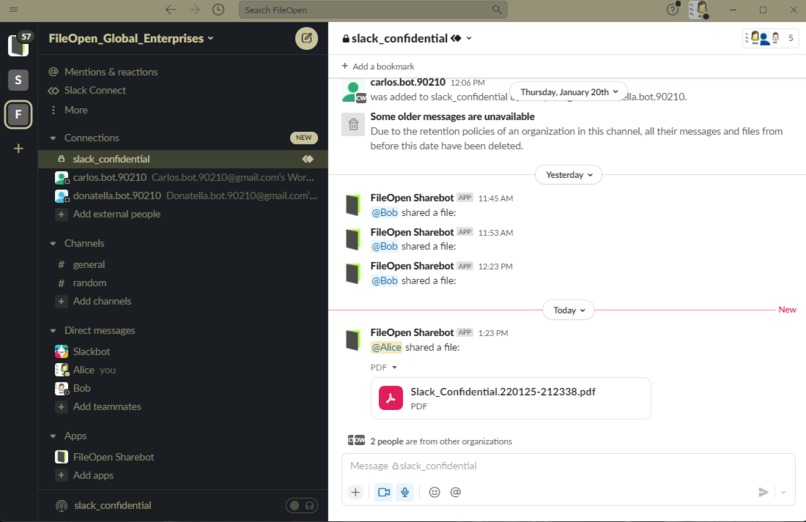The height and width of the screenshot is (522, 806).
Task: Select the random channel
Action: (x=182, y=283)
